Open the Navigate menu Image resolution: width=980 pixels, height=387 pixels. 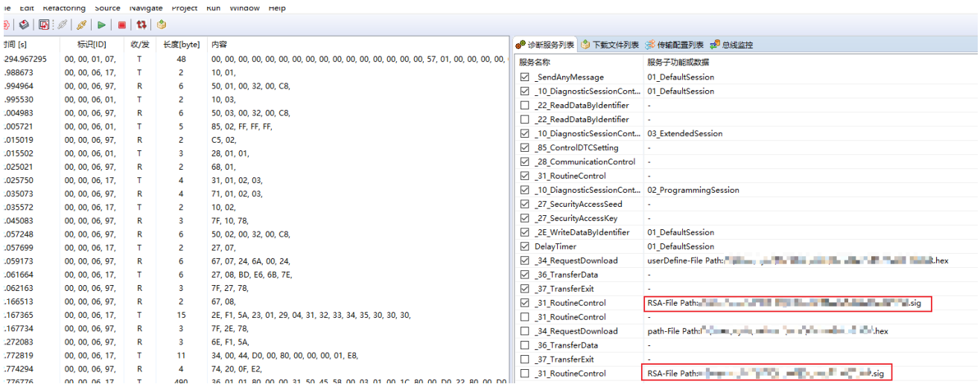pyautogui.click(x=146, y=7)
